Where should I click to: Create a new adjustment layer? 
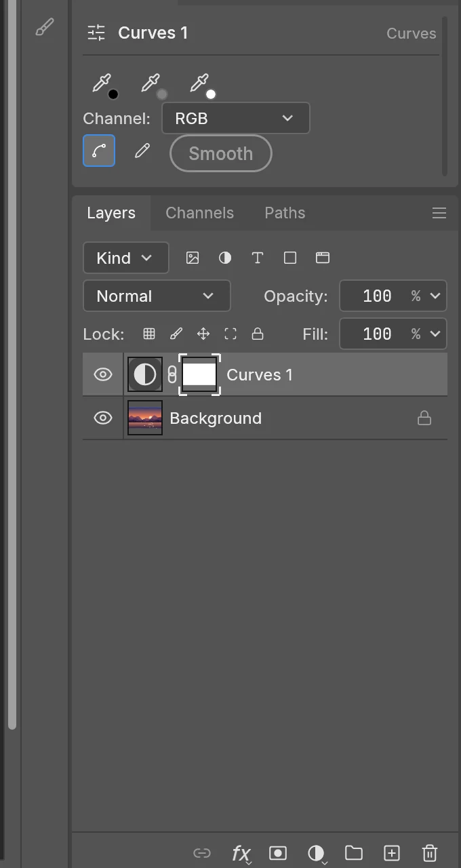pos(316,853)
